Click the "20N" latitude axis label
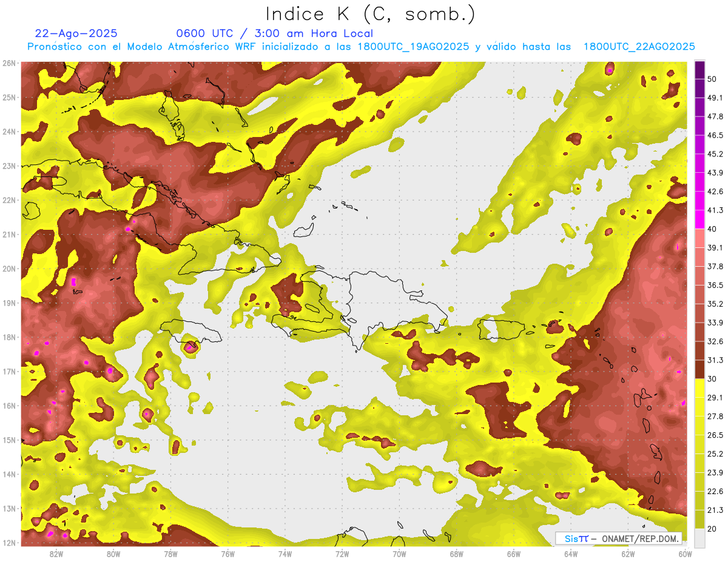 pyautogui.click(x=8, y=269)
